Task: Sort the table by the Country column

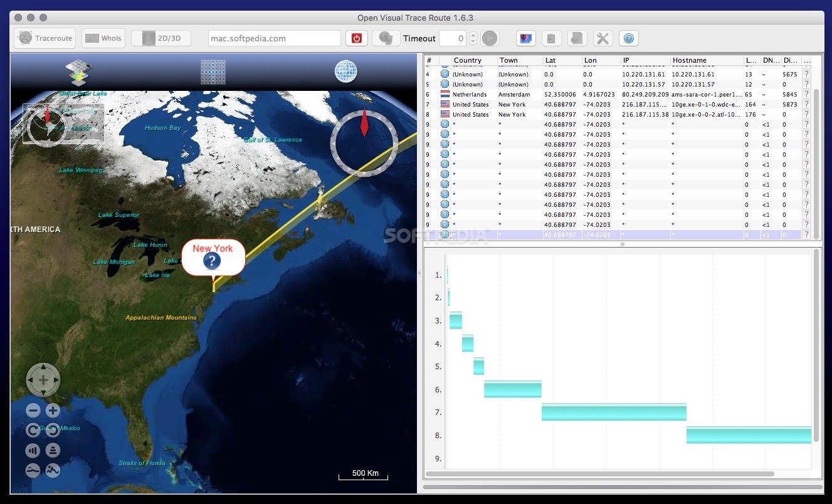Action: click(474, 60)
